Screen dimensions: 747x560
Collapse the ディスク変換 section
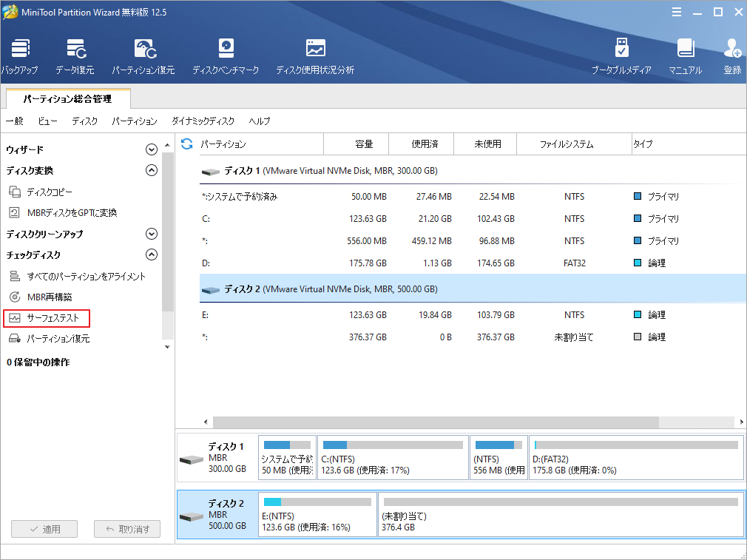coord(152,170)
